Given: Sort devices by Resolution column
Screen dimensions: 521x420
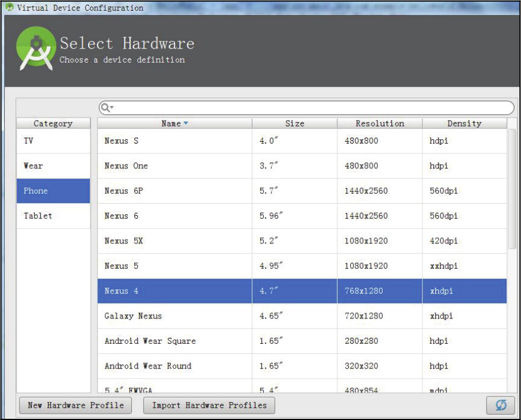Looking at the screenshot, I should [x=380, y=123].
